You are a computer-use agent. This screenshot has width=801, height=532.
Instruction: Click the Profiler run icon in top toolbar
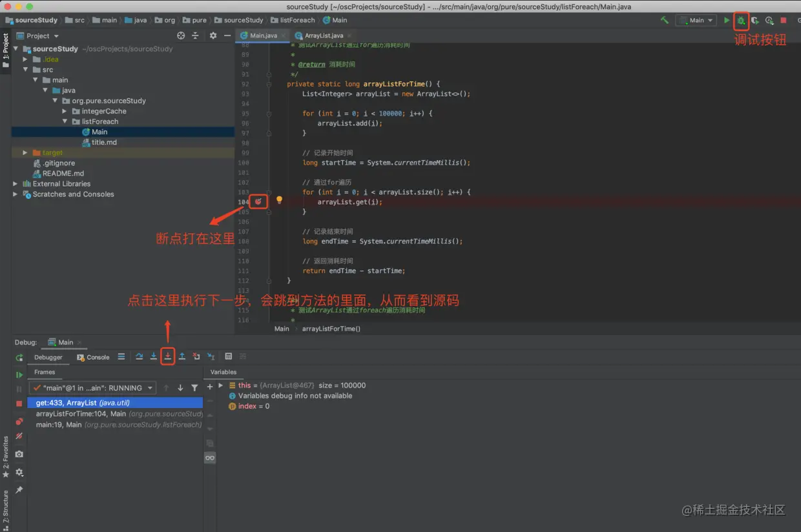[x=769, y=20]
